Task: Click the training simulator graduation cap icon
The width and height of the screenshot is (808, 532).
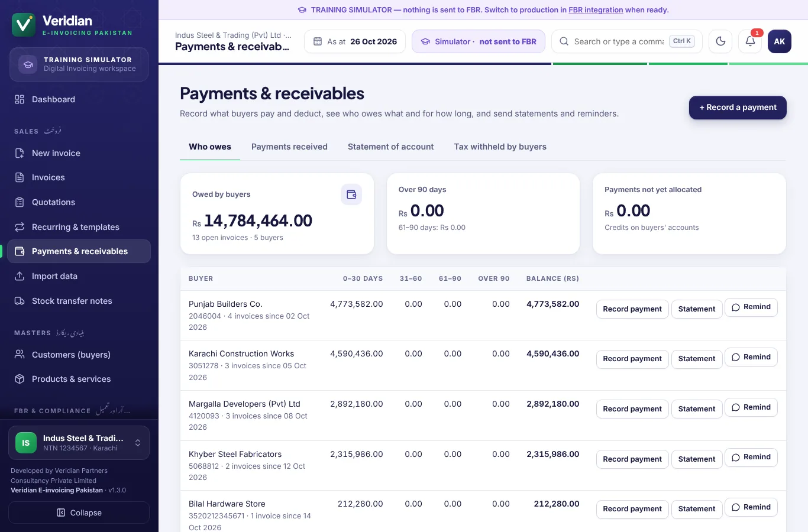Action: tap(28, 64)
